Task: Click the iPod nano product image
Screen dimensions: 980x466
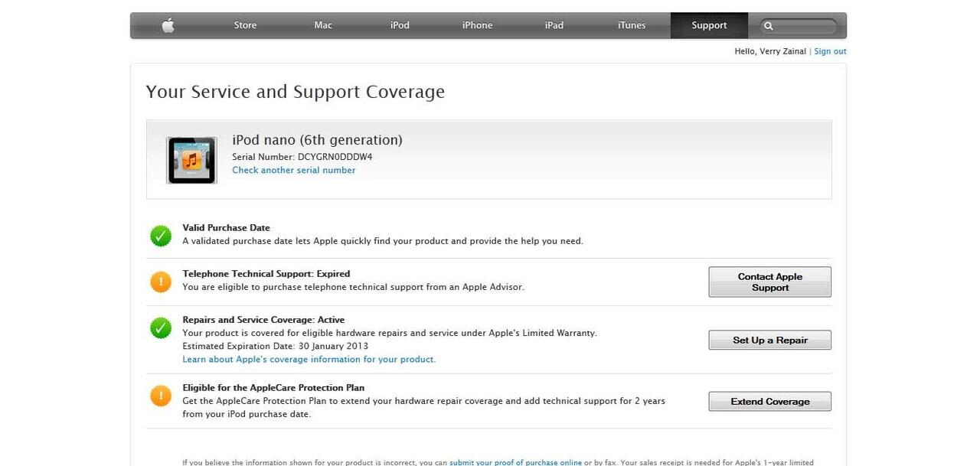Action: tap(191, 160)
